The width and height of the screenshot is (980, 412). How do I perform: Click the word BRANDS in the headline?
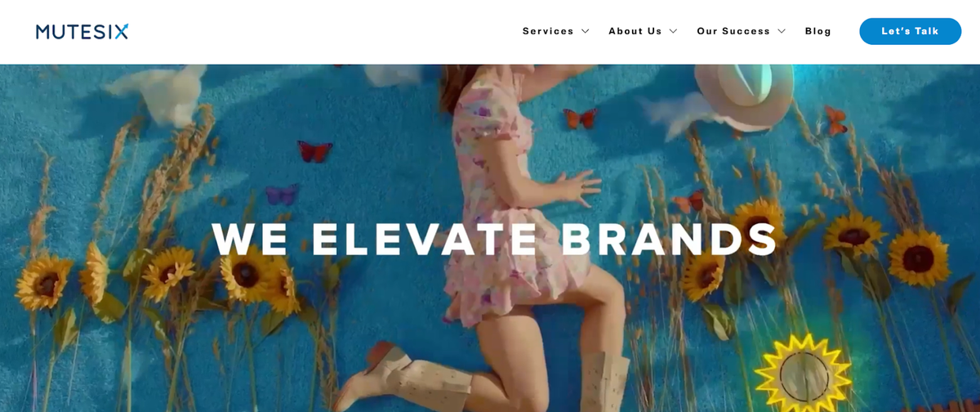click(x=670, y=239)
